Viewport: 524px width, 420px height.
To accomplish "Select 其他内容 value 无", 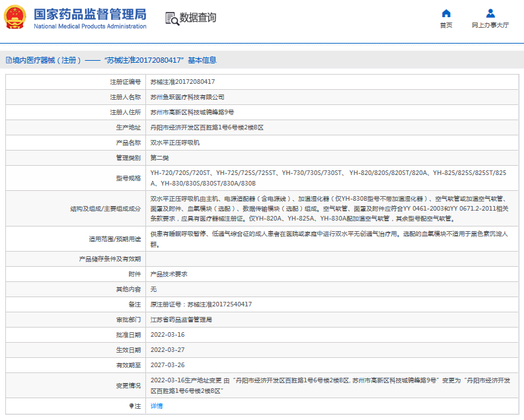I will [x=153, y=289].
